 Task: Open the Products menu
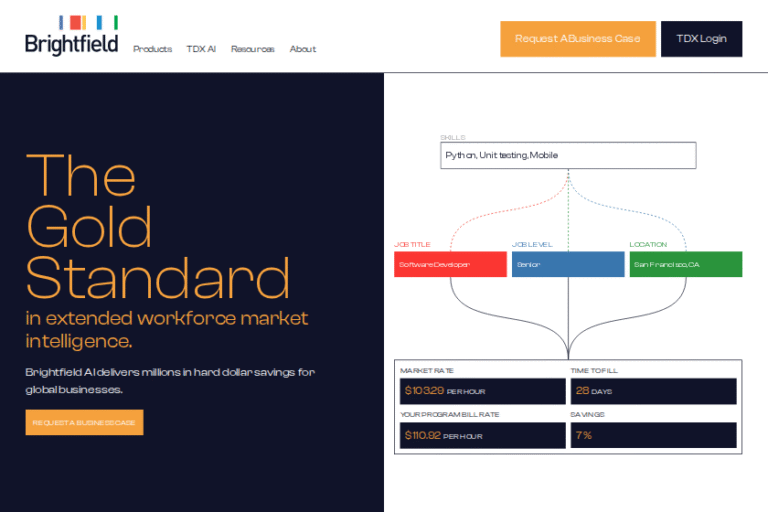tap(152, 49)
